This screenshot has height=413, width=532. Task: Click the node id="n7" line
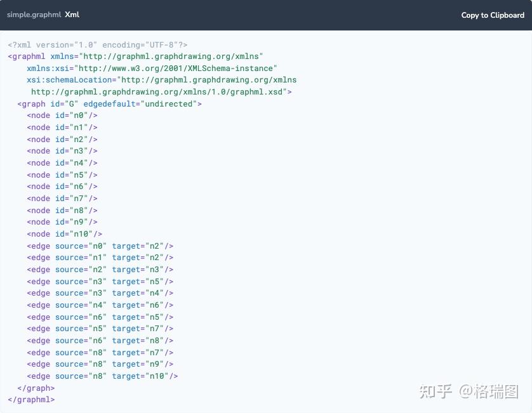point(62,199)
